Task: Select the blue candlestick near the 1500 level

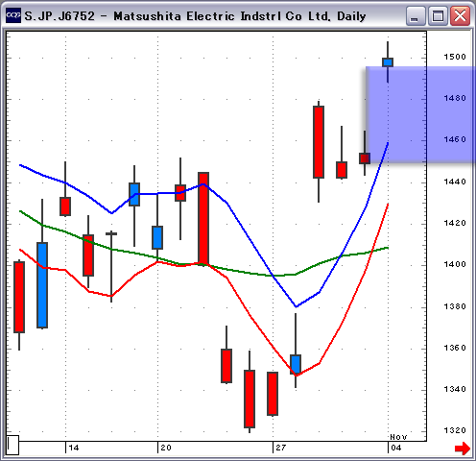Action: pos(388,62)
